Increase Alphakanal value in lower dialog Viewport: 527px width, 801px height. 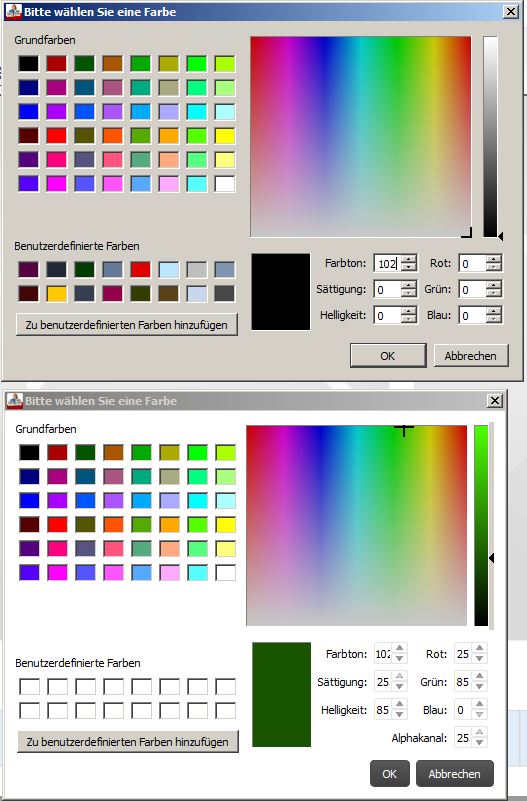coord(480,733)
